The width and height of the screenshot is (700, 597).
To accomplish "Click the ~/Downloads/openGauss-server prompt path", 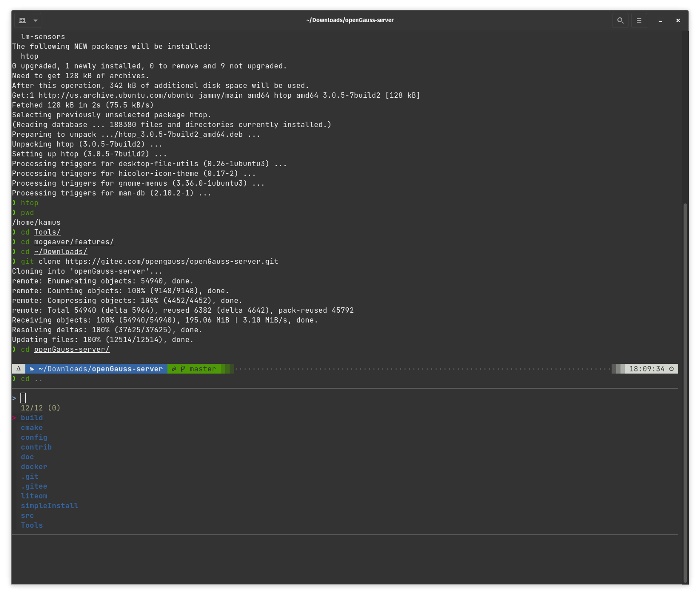I will pyautogui.click(x=101, y=369).
